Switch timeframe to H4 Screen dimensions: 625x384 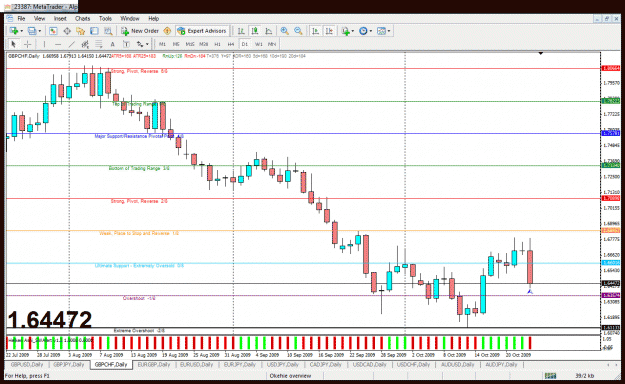click(231, 44)
